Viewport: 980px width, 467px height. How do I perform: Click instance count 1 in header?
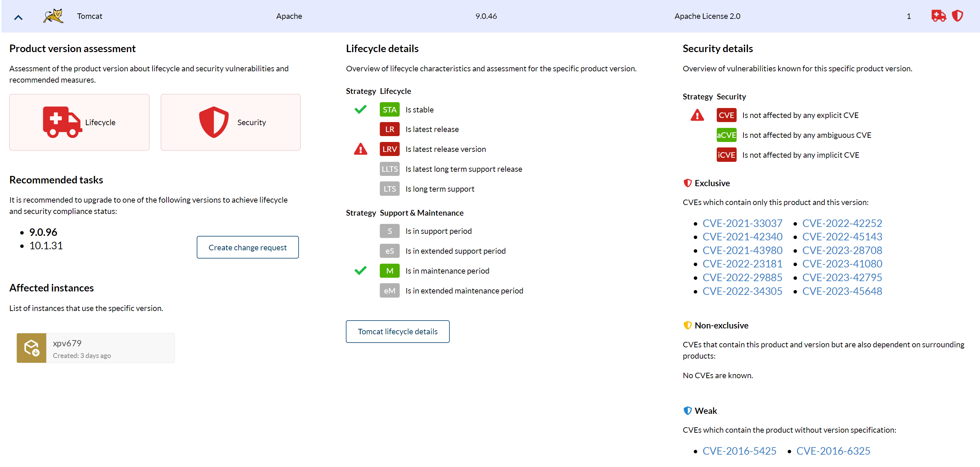tap(908, 16)
